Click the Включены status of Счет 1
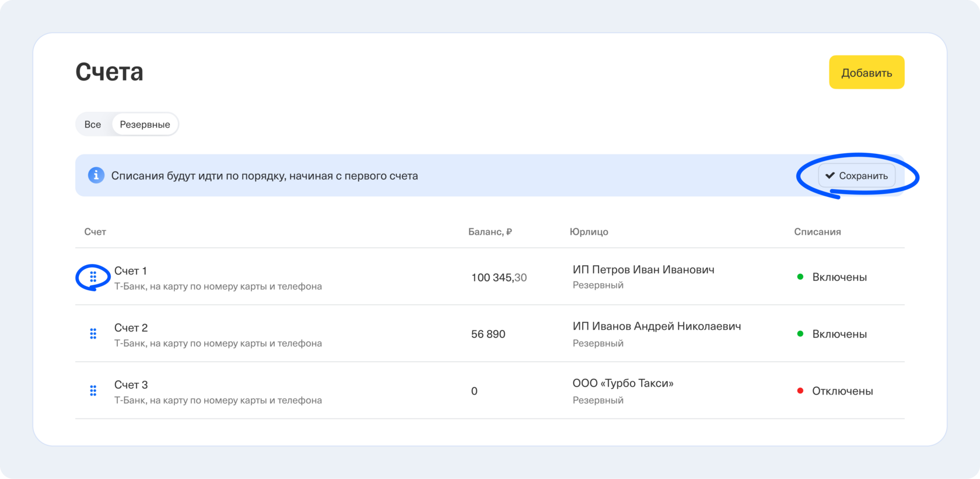The image size is (980, 479). tap(839, 277)
